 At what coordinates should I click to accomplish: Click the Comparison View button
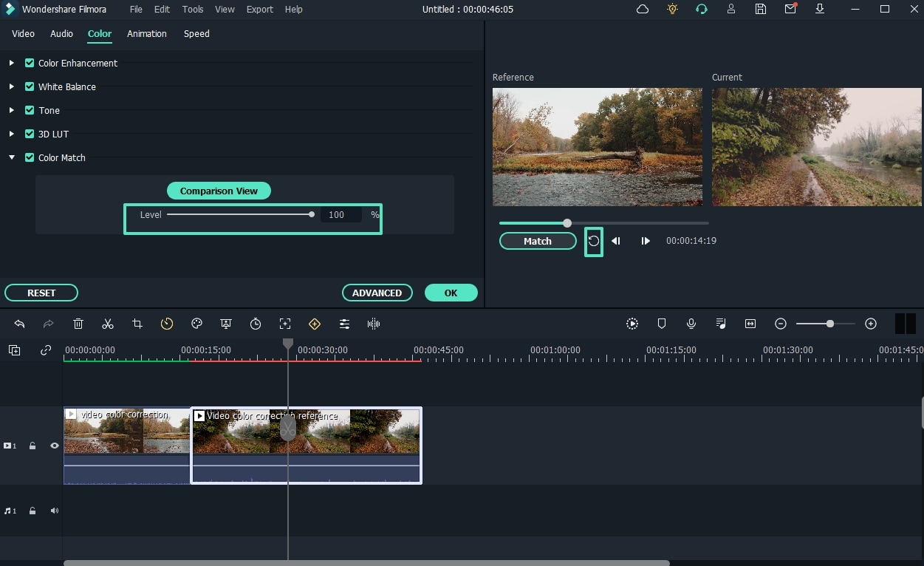pyautogui.click(x=219, y=191)
